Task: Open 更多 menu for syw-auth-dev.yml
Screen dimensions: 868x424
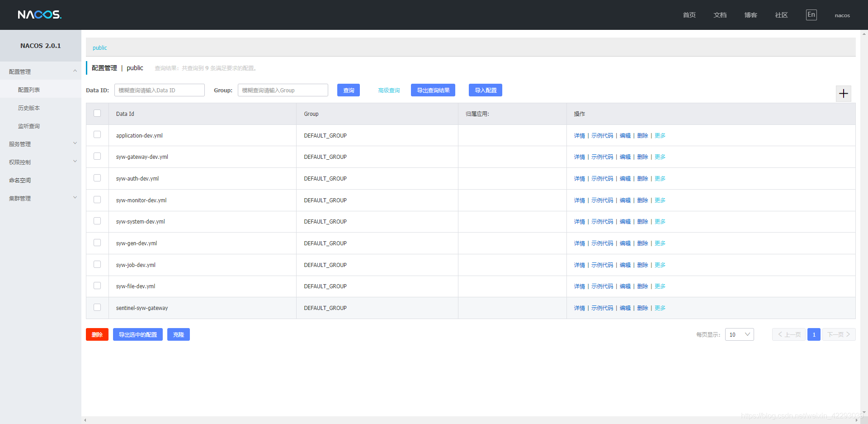Action: pyautogui.click(x=660, y=179)
